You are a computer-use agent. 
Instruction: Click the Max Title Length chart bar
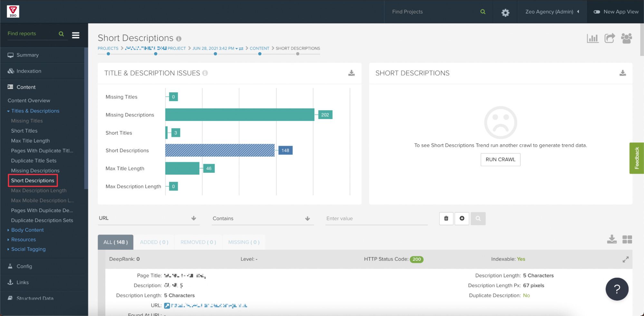click(x=182, y=169)
